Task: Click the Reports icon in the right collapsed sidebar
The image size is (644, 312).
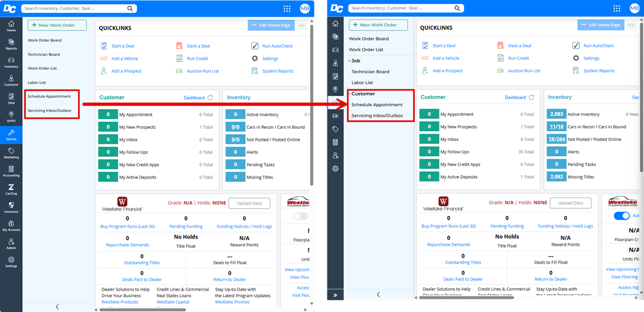Action: point(335,36)
